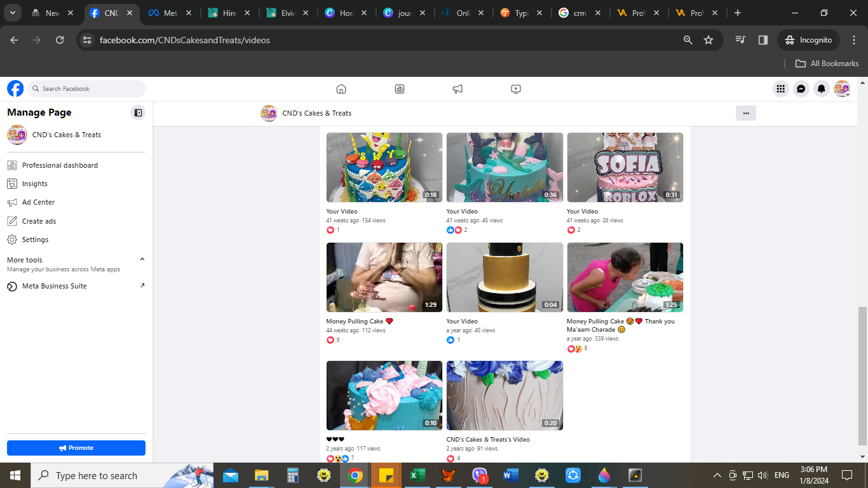
Task: Open the three-dot page options button
Action: coord(746,113)
